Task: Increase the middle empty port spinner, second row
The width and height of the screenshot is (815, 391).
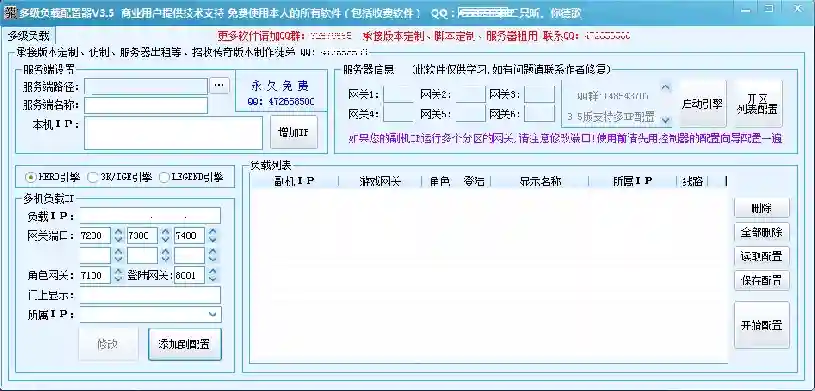Action: 165,251
